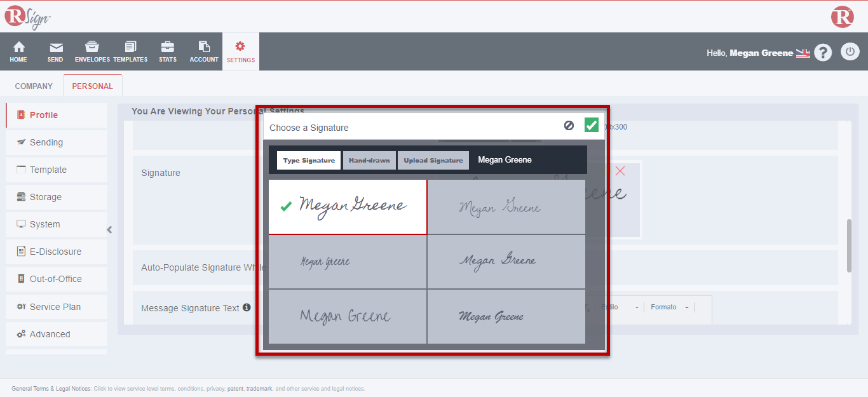Choose the bottom-right bold signature style
The image size is (868, 397).
point(506,316)
